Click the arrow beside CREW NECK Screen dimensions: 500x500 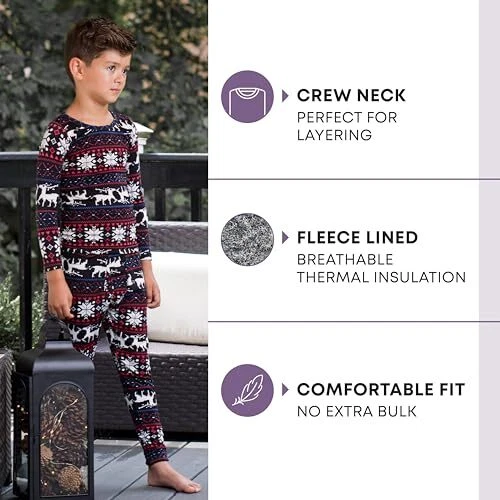[x=285, y=96]
